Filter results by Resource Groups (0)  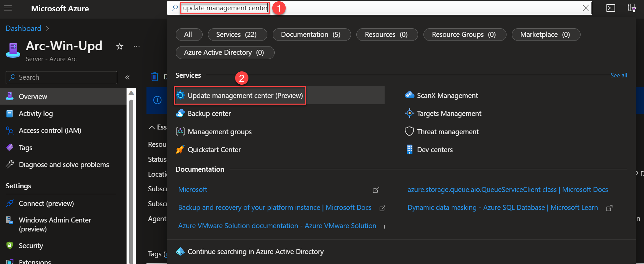[464, 35]
